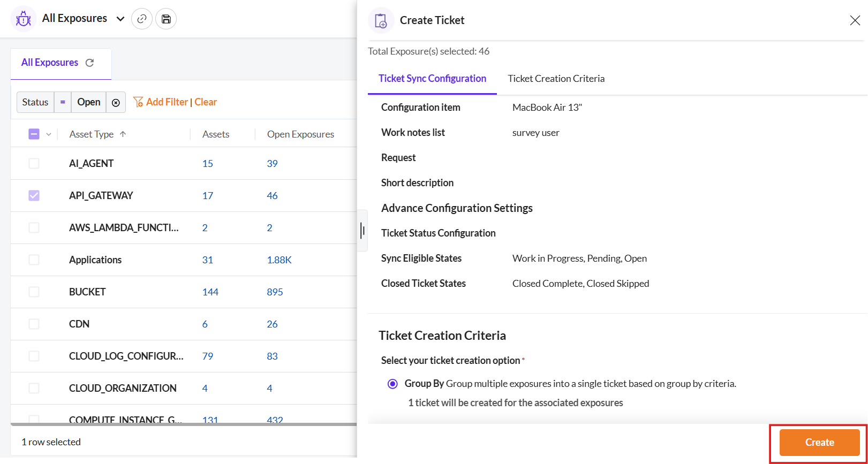868x464 pixels.
Task: Check the CLOUD_ORGANIZATION row checkbox
Action: click(x=34, y=388)
